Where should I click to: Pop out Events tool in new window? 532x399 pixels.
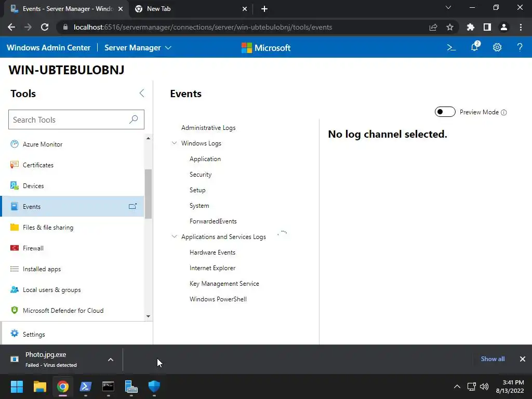(132, 206)
